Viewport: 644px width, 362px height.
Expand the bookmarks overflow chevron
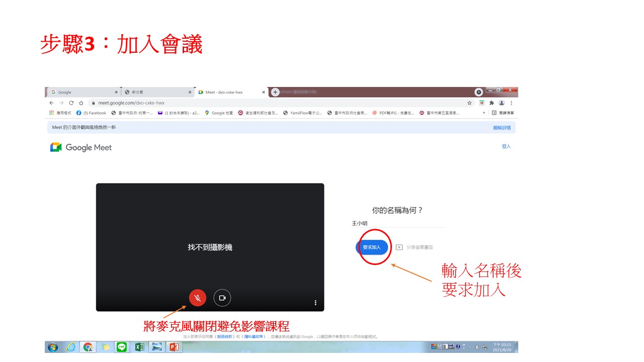[x=484, y=113]
